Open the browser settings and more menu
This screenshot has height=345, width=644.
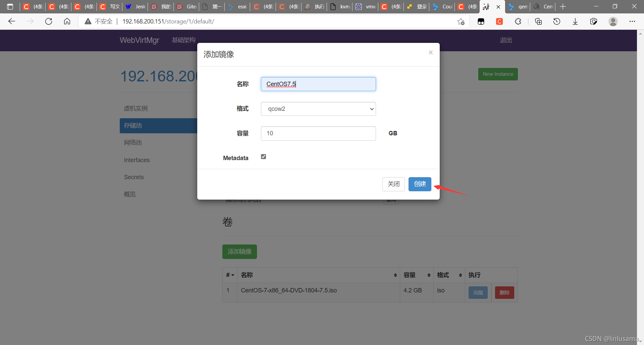coord(632,21)
